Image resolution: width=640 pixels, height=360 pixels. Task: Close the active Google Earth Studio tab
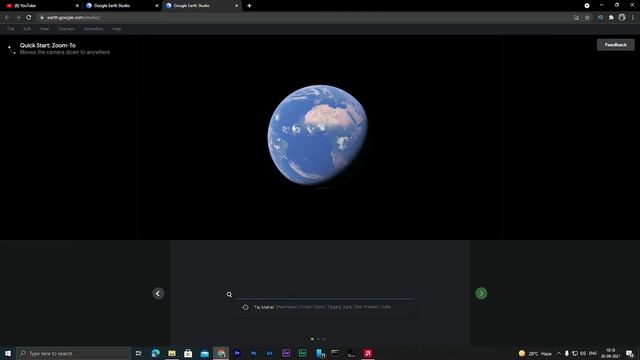236,6
